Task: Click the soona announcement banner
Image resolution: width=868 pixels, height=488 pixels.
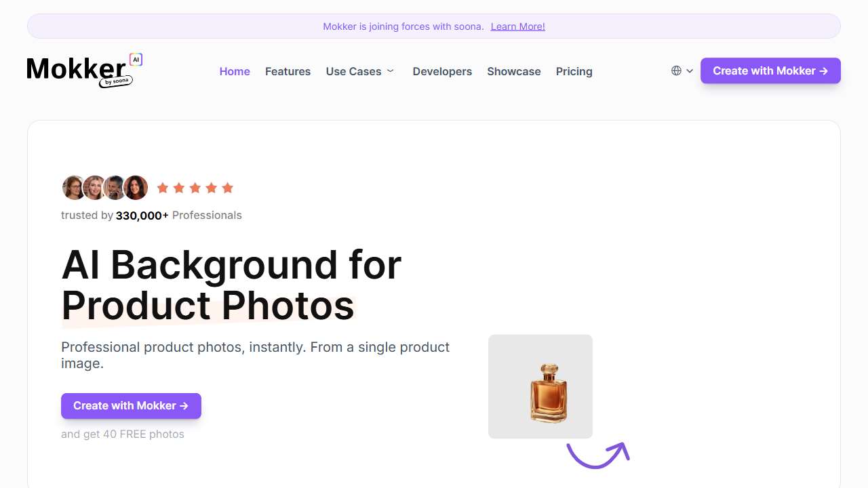Action: 403,26
